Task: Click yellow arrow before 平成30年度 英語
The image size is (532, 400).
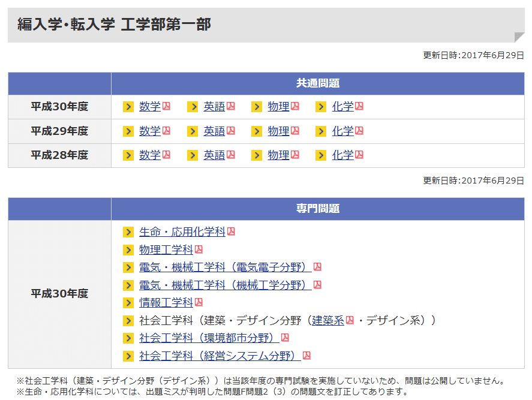Action: (193, 107)
